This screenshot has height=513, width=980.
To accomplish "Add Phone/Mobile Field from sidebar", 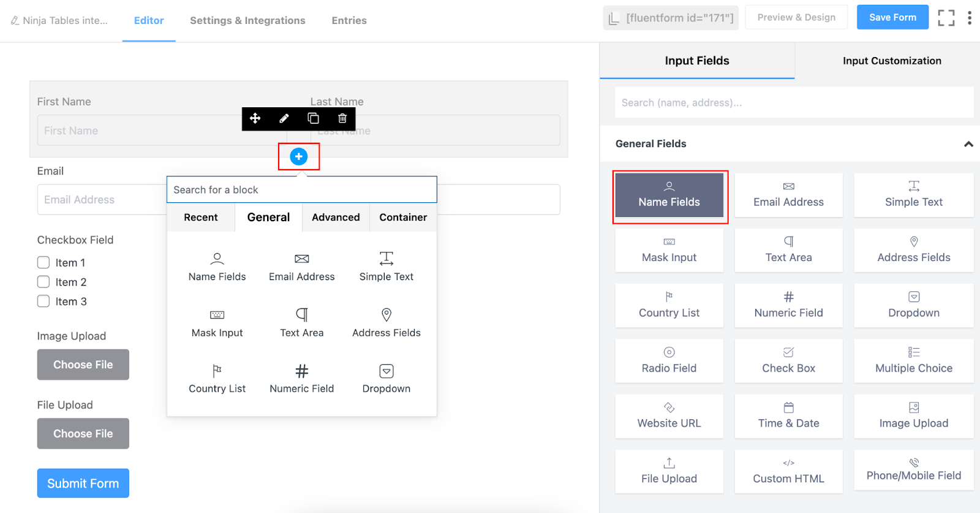I will tap(913, 471).
